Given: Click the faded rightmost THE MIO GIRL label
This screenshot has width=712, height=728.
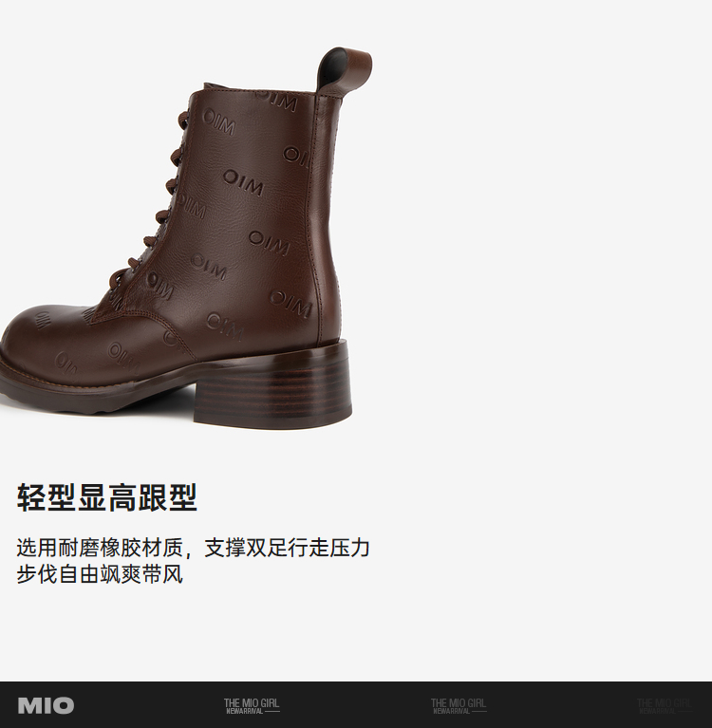Looking at the screenshot, I should point(665,705).
